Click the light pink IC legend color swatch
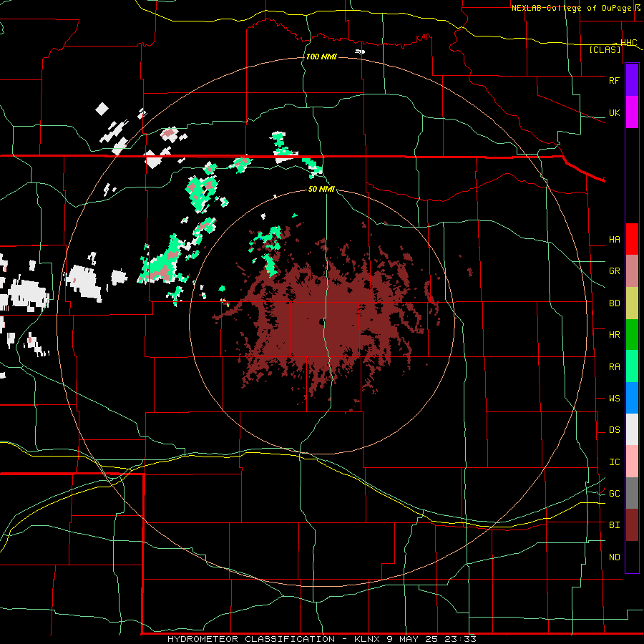This screenshot has height=644, width=644. coord(632,462)
